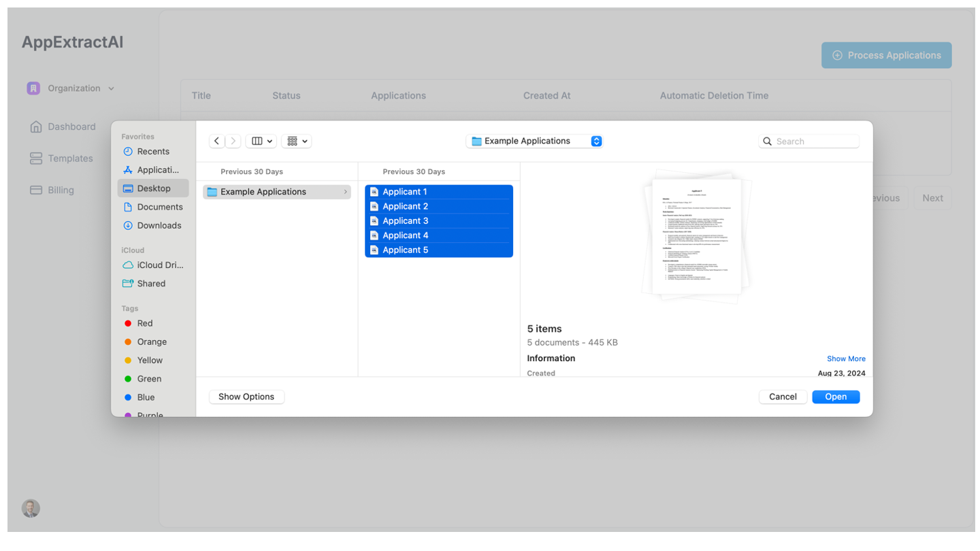
Task: Click the AppExtractAI logo text
Action: [73, 42]
